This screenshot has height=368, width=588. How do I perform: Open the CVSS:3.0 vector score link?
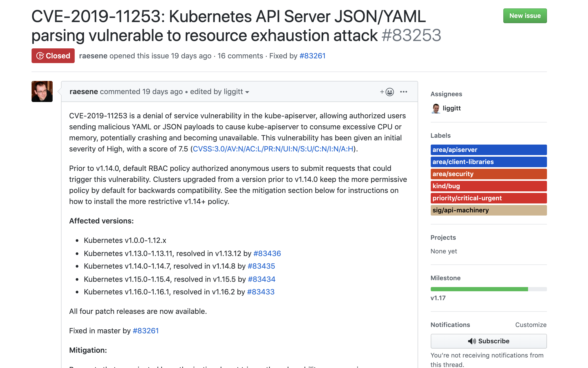click(273, 149)
